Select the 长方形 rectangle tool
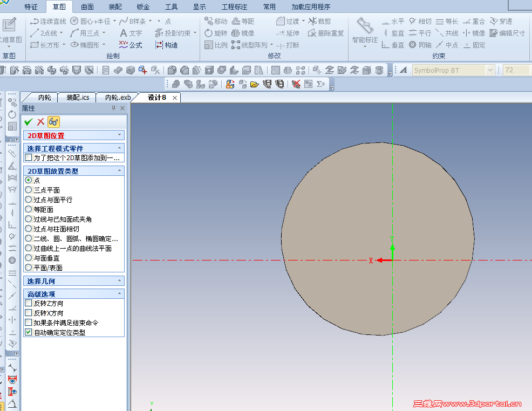Viewport: 532px width, 411px height. 45,45
